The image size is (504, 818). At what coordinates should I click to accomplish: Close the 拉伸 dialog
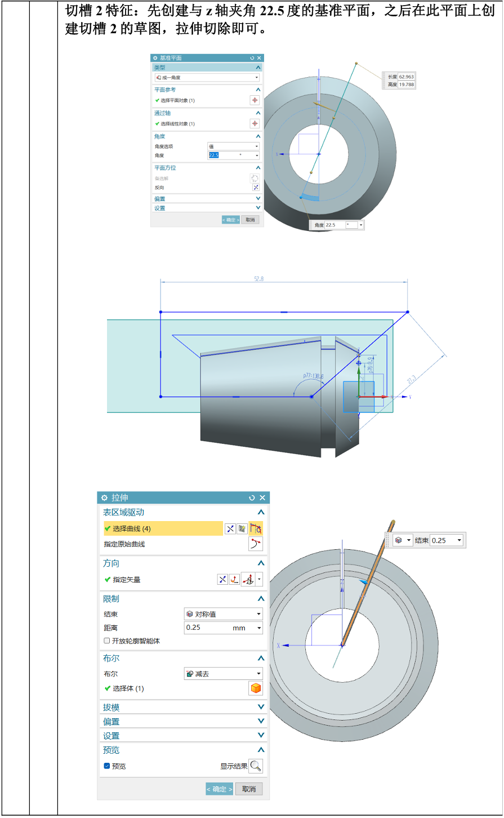pos(262,498)
